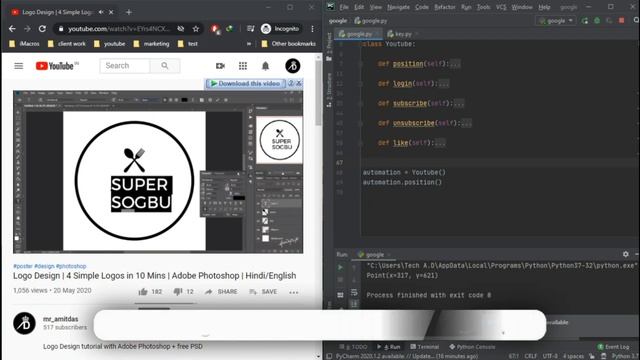Open Chrome three-dot menu
Screen dimensions: 640x360
[x=312, y=29]
